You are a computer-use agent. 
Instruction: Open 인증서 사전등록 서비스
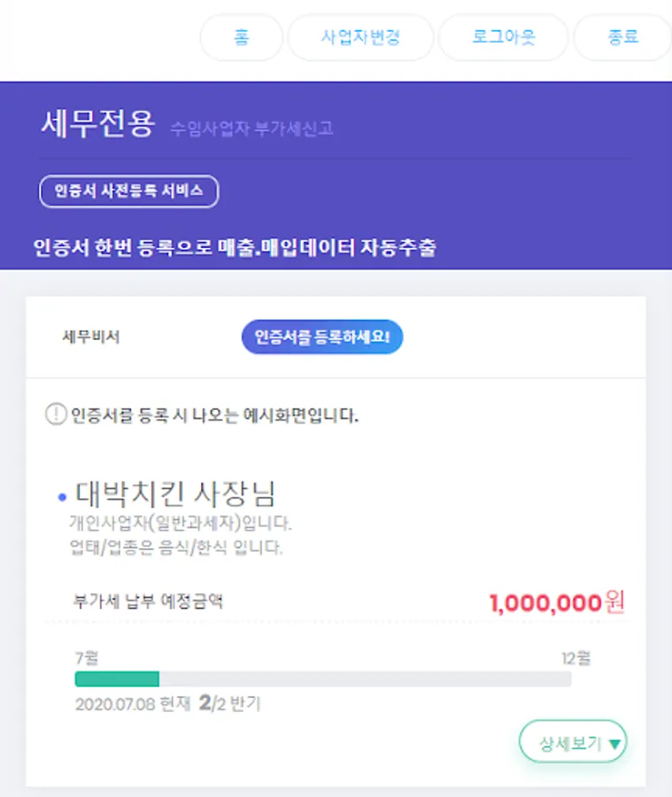point(129,191)
